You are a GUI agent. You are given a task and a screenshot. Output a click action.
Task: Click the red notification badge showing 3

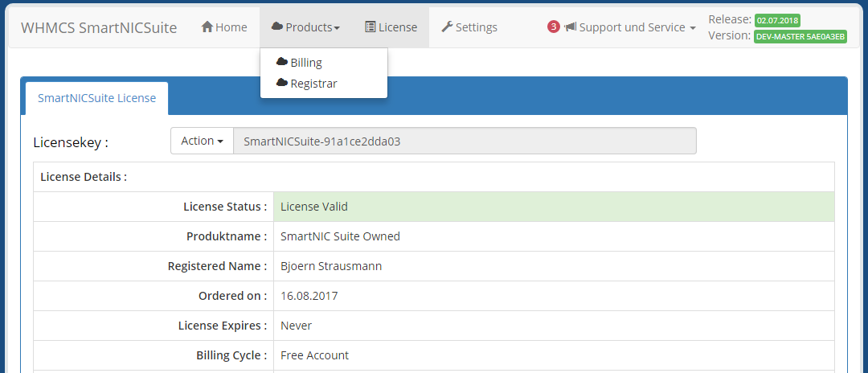point(554,27)
